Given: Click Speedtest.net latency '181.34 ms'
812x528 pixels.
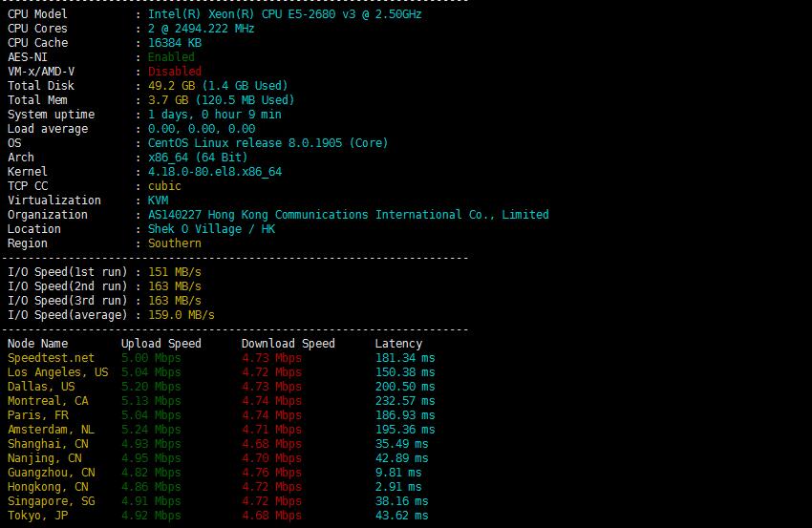Looking at the screenshot, I should click(405, 358).
